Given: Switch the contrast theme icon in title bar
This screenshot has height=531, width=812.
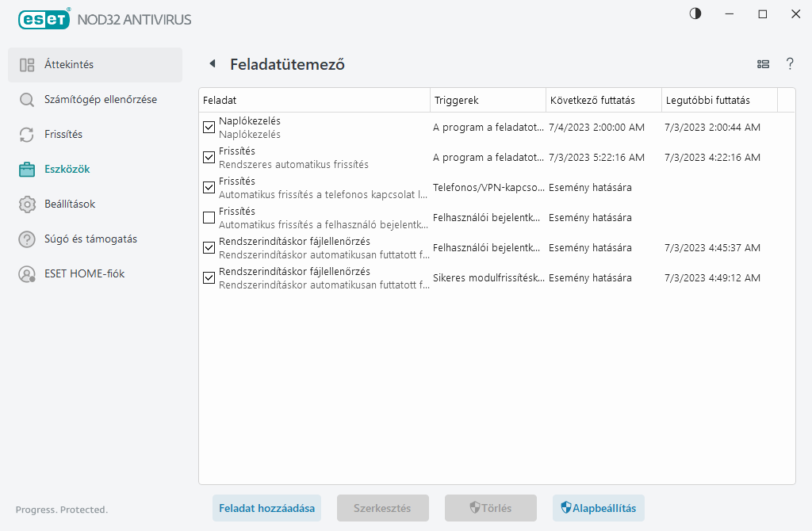Looking at the screenshot, I should (x=695, y=14).
